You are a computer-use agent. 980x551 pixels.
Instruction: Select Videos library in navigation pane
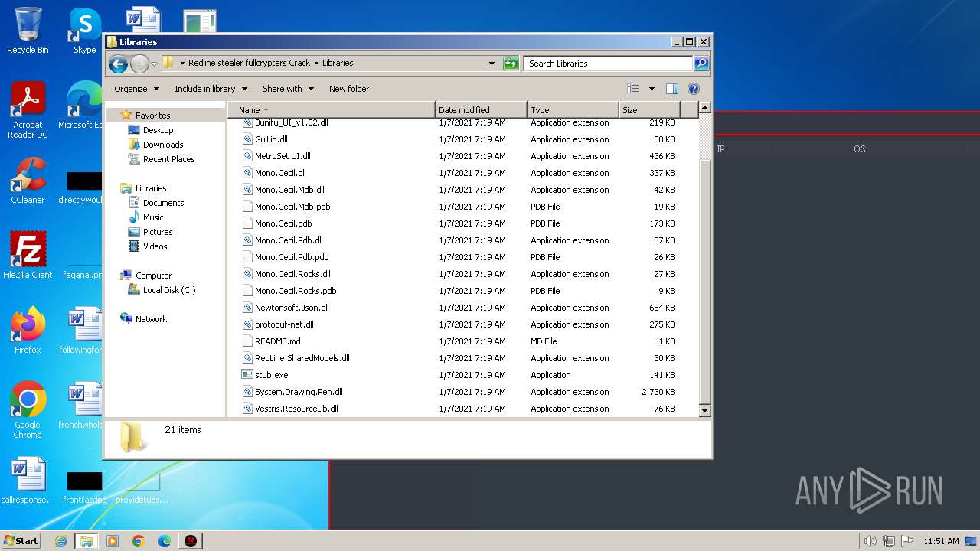point(155,246)
